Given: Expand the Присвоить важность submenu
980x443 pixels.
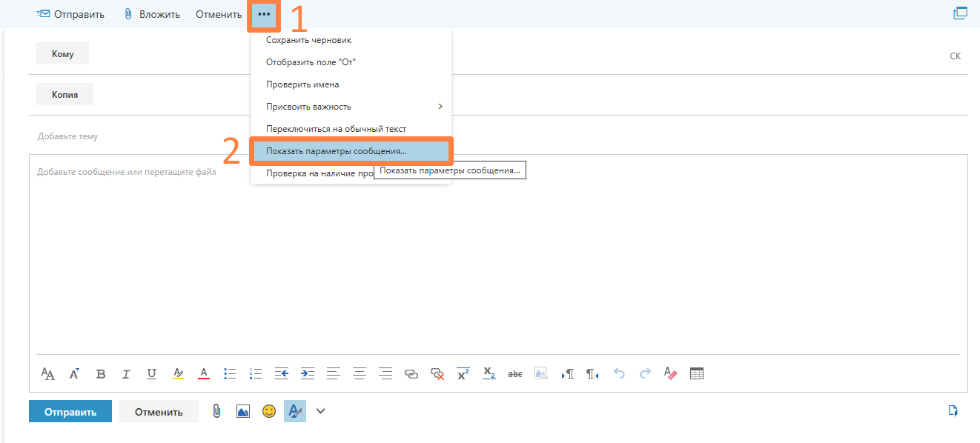Looking at the screenshot, I should (x=351, y=107).
